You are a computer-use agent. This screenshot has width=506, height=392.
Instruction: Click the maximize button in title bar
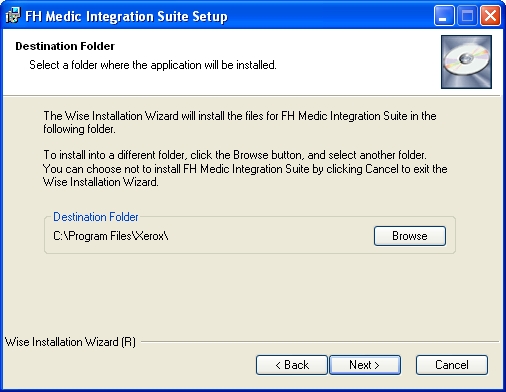[x=467, y=16]
